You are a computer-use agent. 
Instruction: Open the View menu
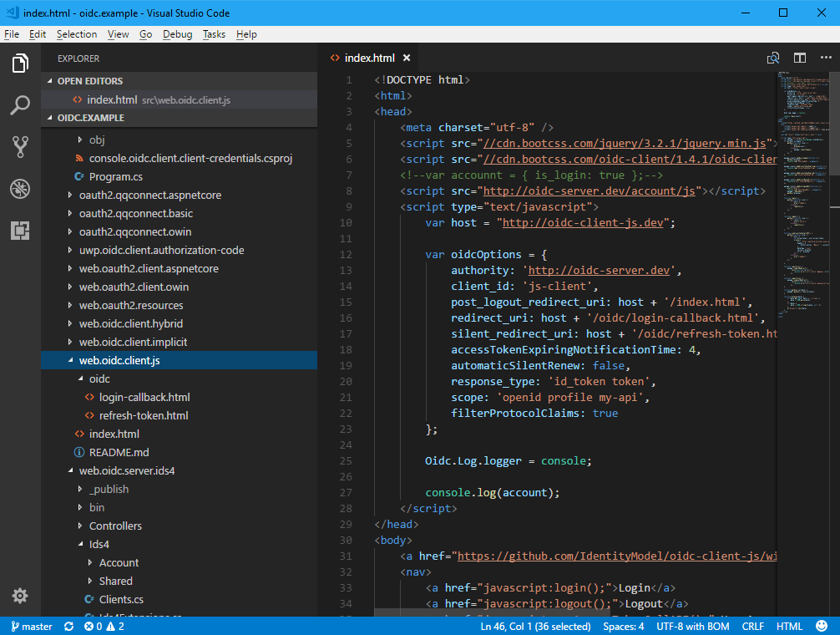tap(118, 34)
